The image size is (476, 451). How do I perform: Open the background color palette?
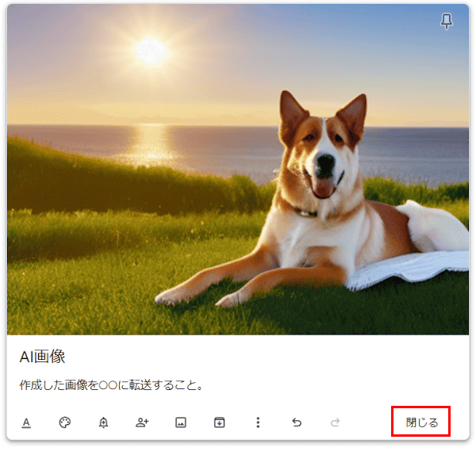(x=65, y=422)
